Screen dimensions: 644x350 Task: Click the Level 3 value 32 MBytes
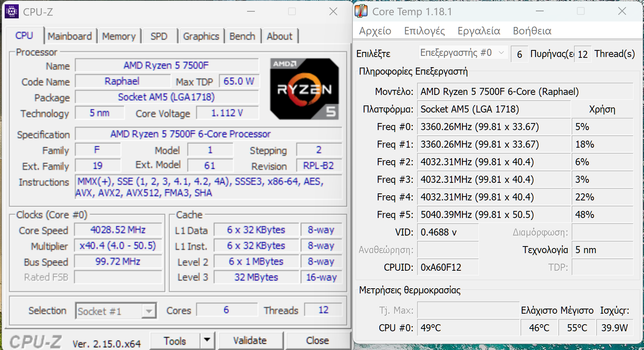coord(256,277)
